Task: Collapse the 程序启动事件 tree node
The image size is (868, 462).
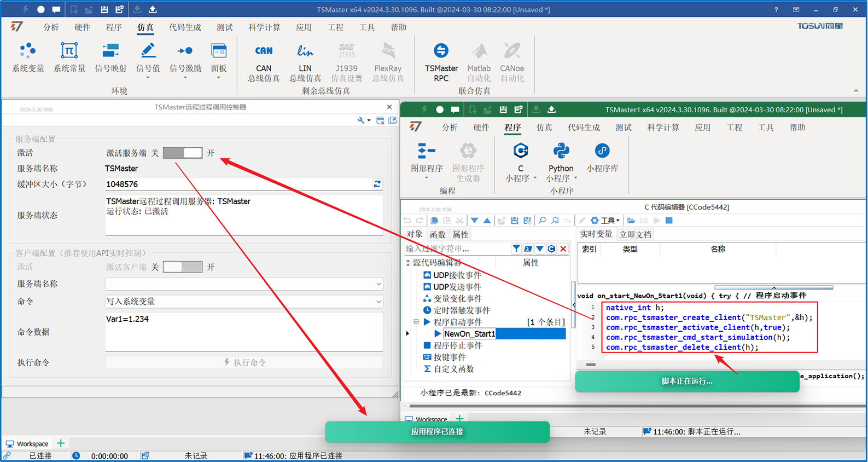Action: pyautogui.click(x=416, y=322)
